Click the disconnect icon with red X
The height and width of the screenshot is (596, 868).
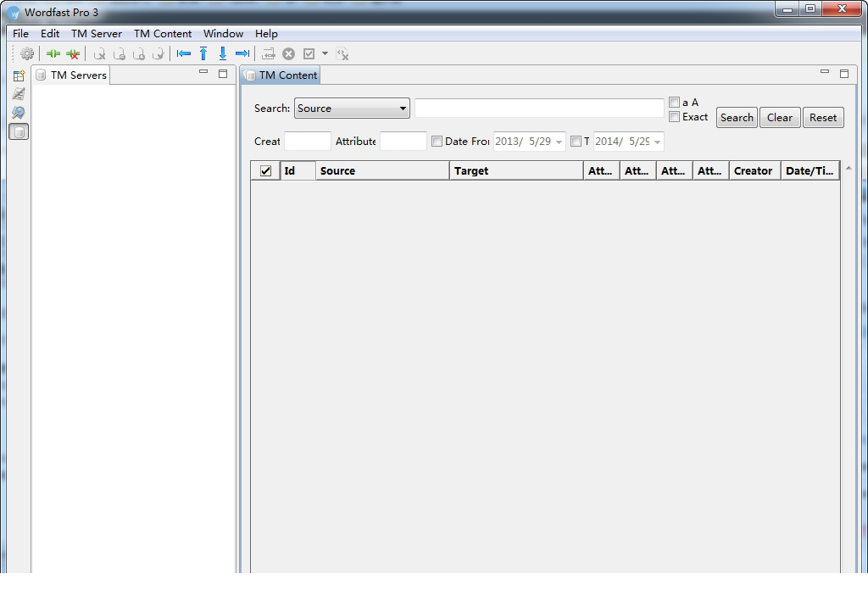(73, 53)
